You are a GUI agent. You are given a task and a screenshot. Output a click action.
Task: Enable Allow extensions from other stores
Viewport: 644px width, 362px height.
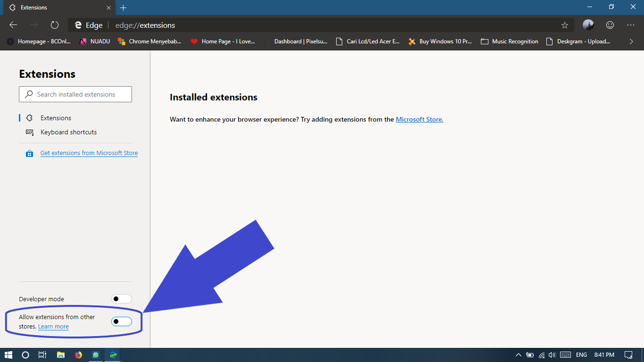(122, 321)
